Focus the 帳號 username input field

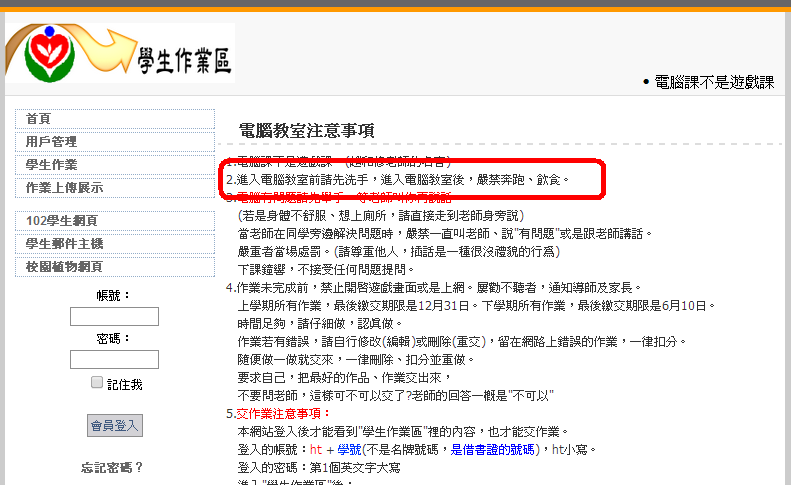click(x=114, y=316)
